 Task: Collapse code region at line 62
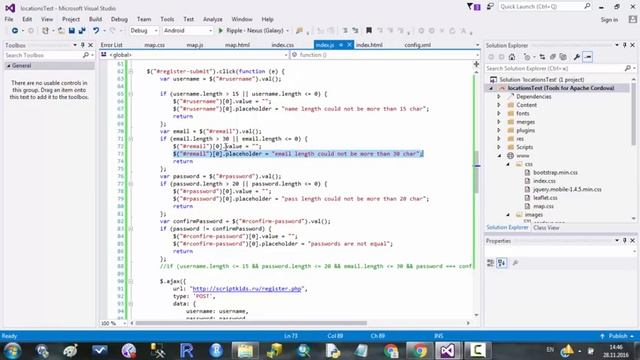pos(131,71)
